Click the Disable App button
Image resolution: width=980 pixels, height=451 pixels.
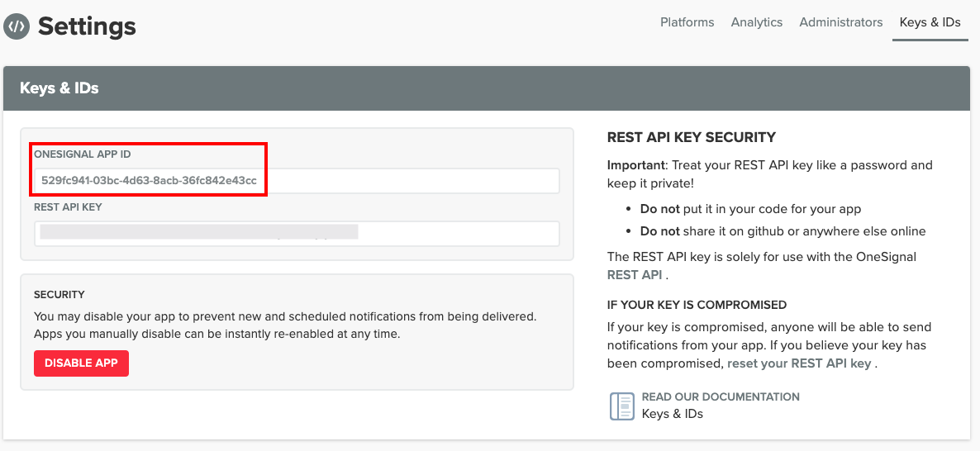pyautogui.click(x=81, y=363)
